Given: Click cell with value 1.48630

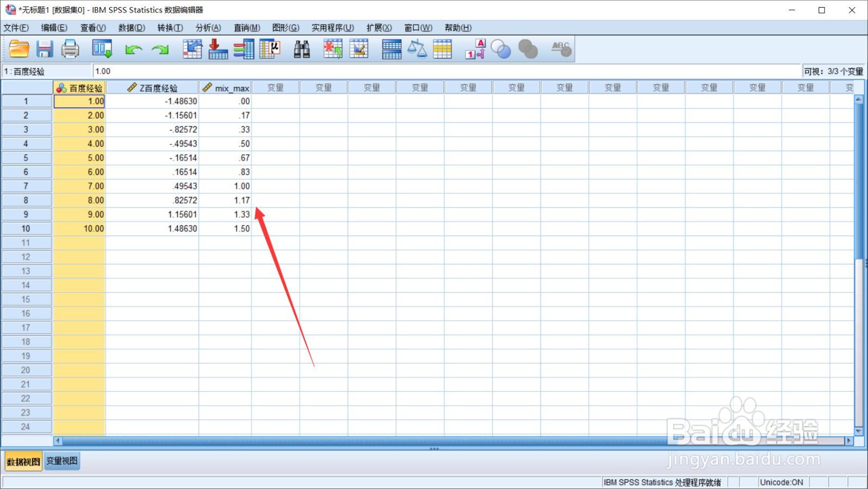Looking at the screenshot, I should coord(152,228).
